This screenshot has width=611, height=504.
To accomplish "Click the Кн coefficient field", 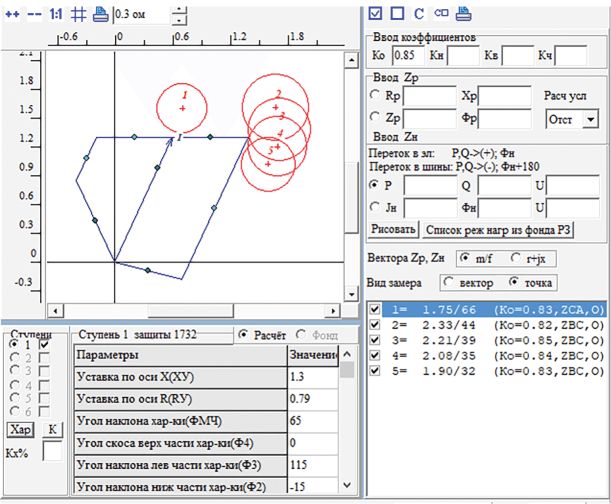I will point(463,55).
